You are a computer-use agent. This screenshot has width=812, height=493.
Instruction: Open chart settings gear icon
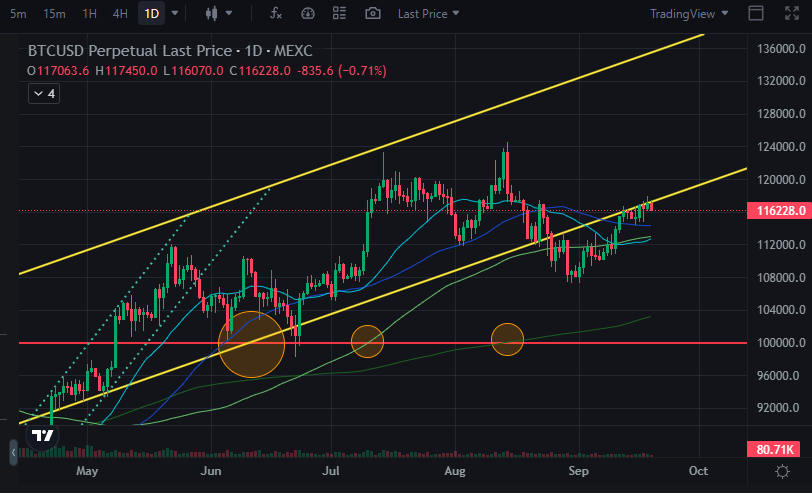point(782,472)
